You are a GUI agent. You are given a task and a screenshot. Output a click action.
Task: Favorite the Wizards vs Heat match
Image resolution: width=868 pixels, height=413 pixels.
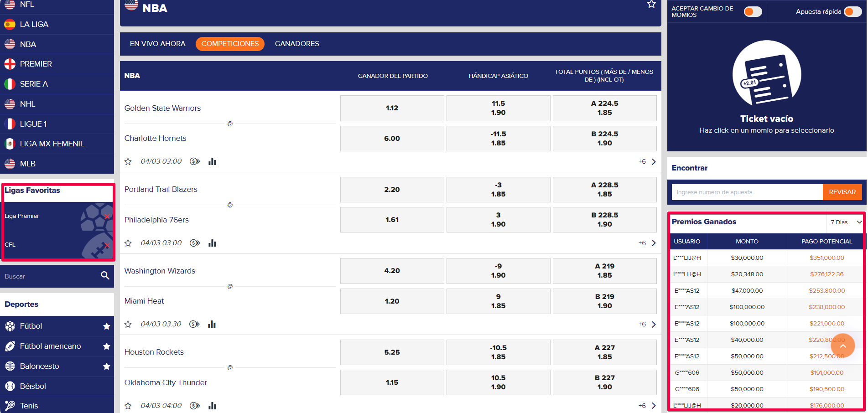pyautogui.click(x=128, y=324)
